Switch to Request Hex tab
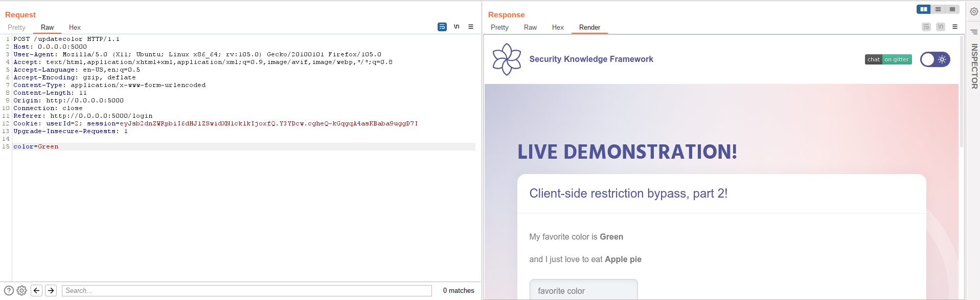Screen dimensions: 980x300 (x=75, y=27)
